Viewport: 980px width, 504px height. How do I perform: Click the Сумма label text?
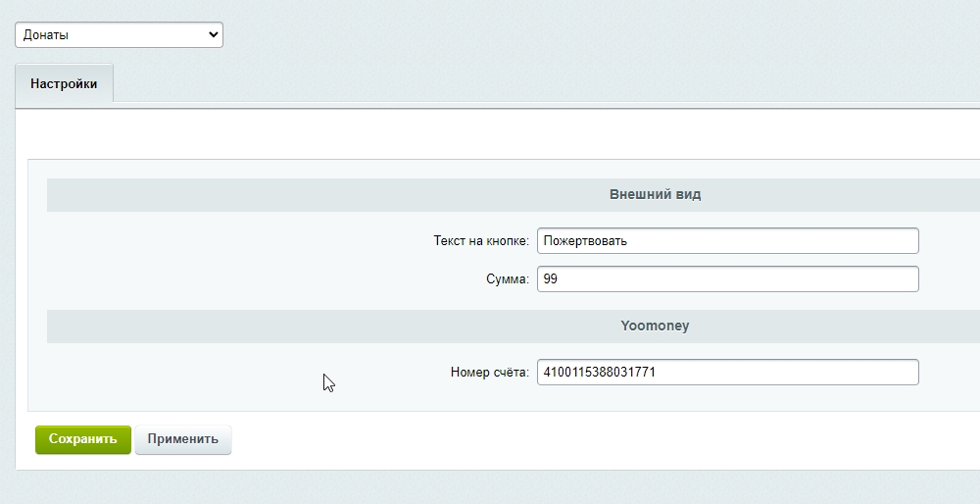507,279
